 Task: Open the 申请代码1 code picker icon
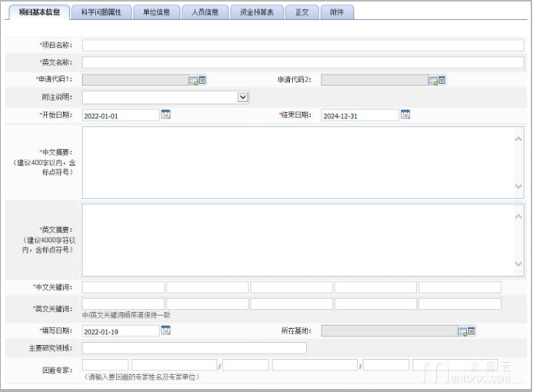click(x=193, y=80)
